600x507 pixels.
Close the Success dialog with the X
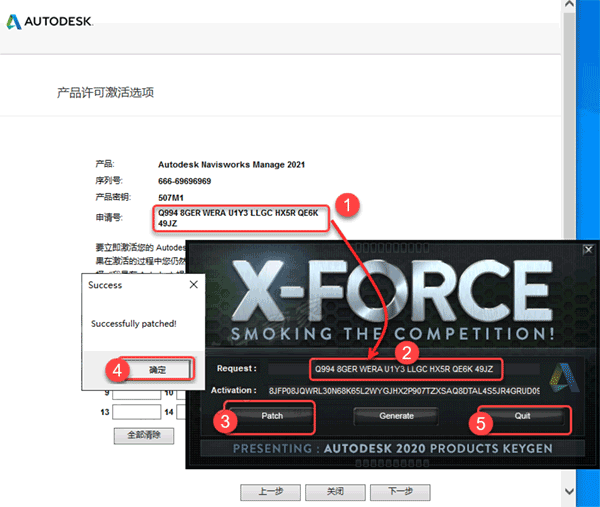tap(194, 284)
